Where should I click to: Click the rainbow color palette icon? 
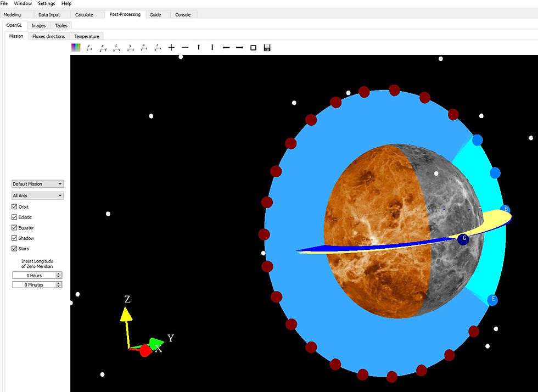point(76,47)
